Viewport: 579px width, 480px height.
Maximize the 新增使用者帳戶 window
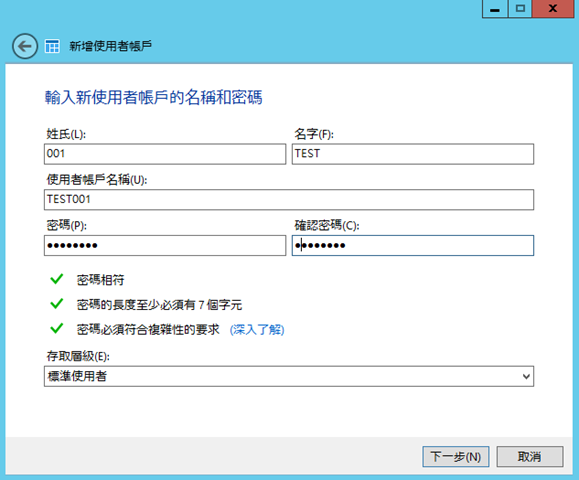pyautogui.click(x=520, y=8)
